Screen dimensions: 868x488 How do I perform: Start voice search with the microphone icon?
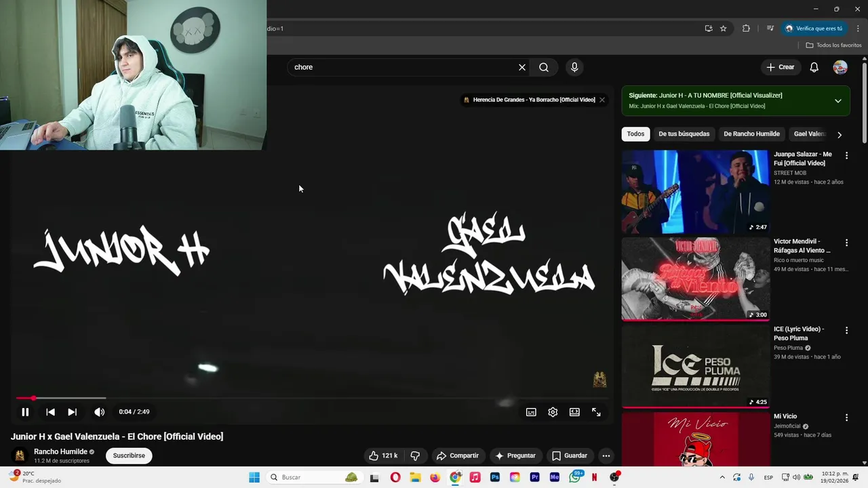click(x=574, y=67)
